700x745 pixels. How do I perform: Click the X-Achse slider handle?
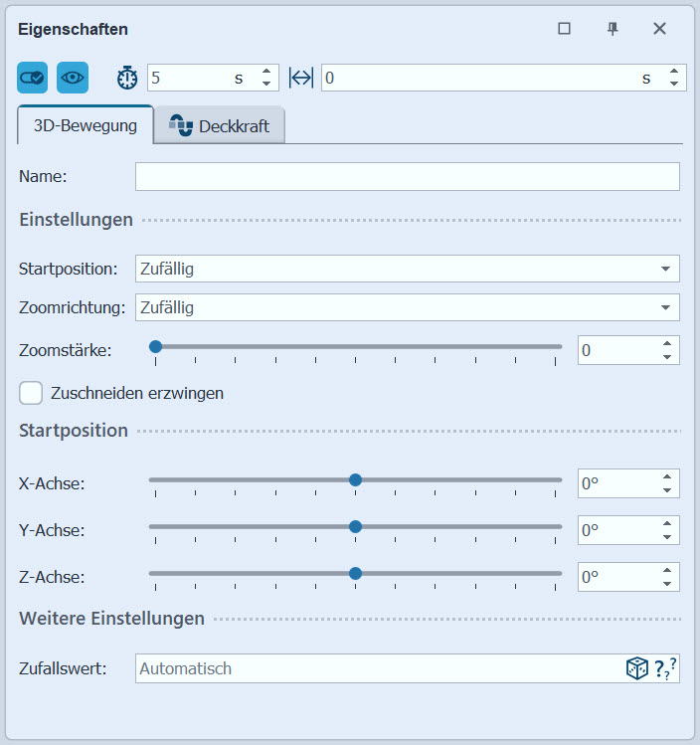(355, 479)
